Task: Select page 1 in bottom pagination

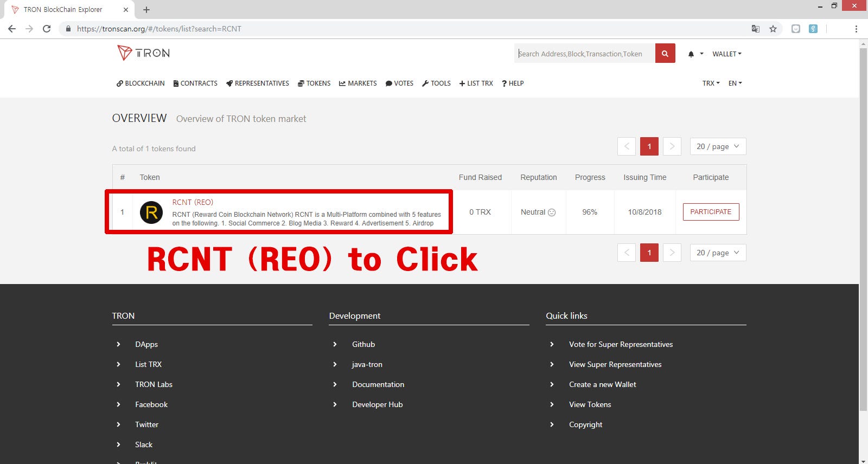Action: (x=649, y=253)
